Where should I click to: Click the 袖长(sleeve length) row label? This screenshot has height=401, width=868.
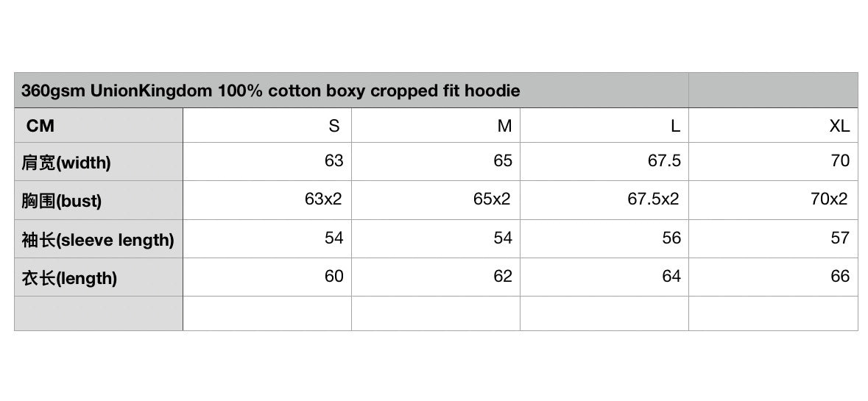99,239
